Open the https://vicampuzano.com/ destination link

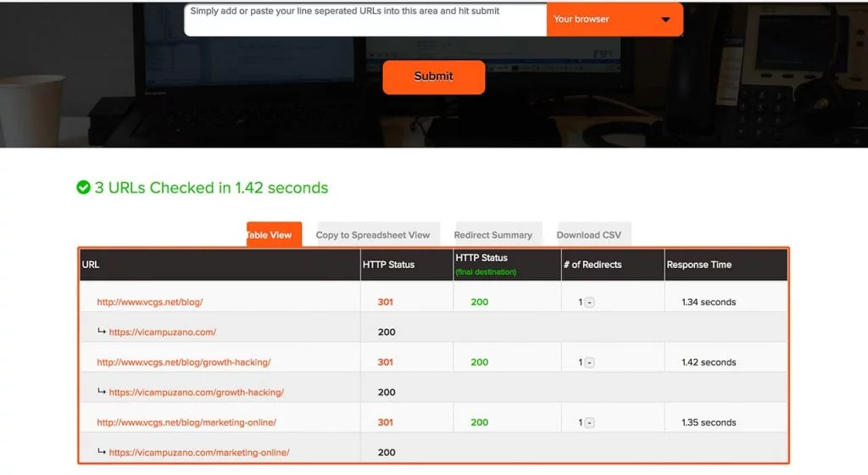click(162, 332)
